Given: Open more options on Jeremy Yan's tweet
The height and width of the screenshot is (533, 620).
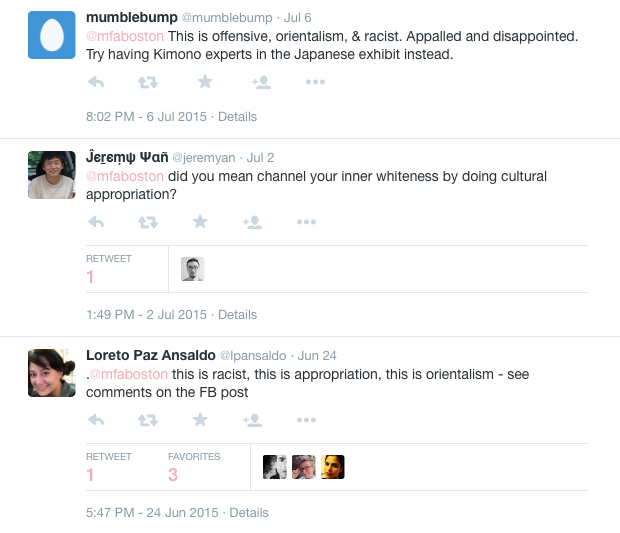Looking at the screenshot, I should 306,222.
